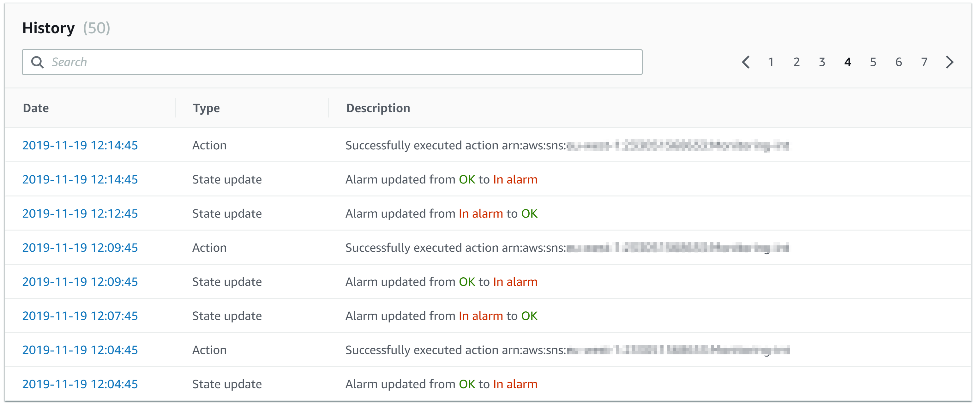Viewport: 980px width, 409px height.
Task: Open the 12:07:45 State update date link
Action: [80, 316]
